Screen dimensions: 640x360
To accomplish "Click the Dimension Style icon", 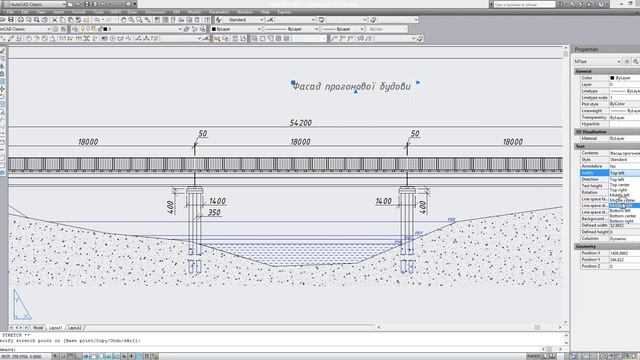I will tap(270, 20).
